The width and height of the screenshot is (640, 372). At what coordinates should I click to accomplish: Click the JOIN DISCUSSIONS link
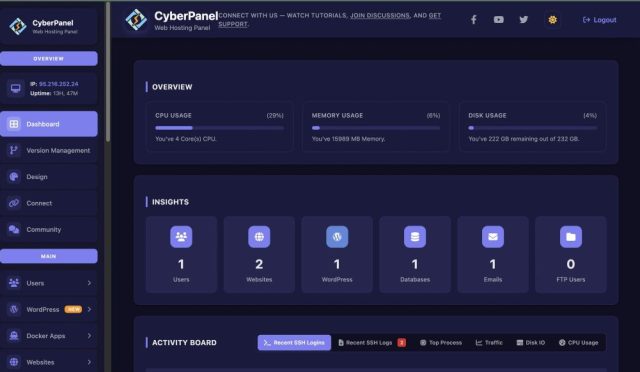tap(380, 16)
